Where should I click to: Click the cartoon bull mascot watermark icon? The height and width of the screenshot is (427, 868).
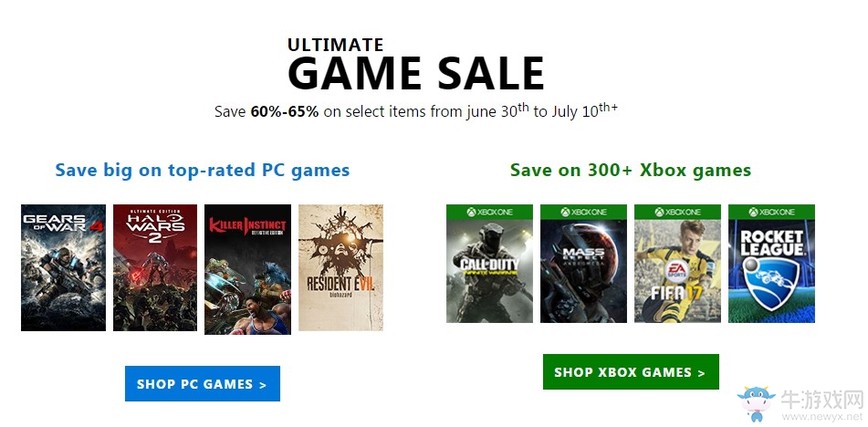tap(756, 404)
